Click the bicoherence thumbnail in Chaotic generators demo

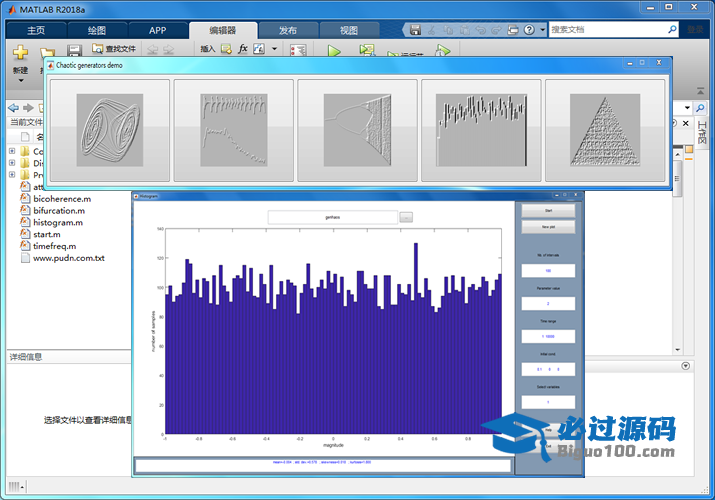pos(233,130)
